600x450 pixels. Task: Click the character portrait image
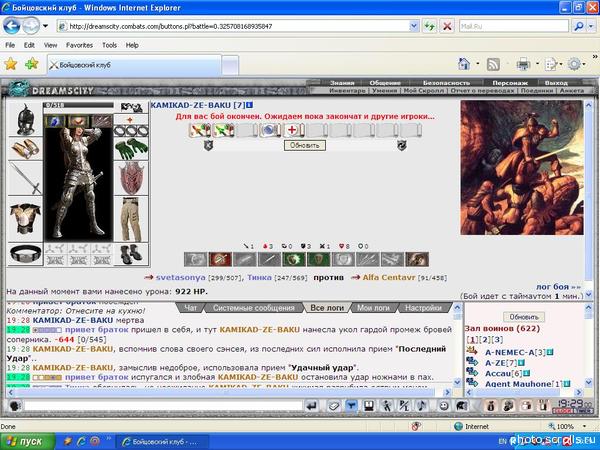[x=78, y=184]
